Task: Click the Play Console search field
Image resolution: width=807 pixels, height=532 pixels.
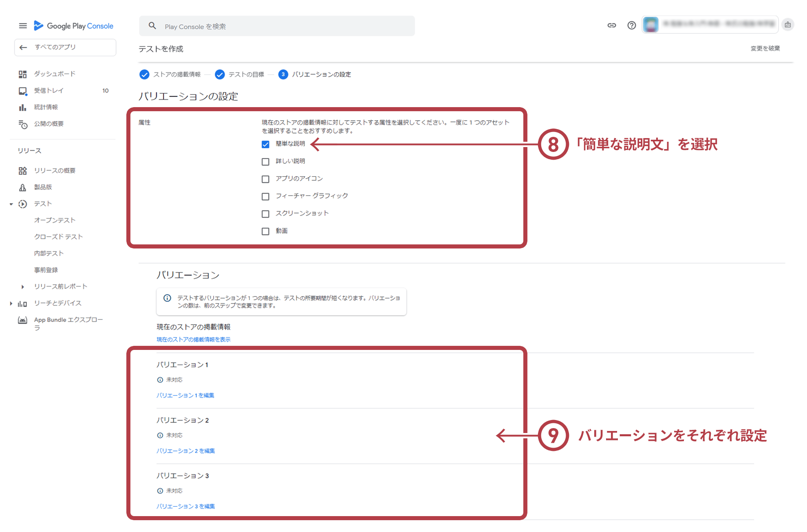Action: point(277,26)
